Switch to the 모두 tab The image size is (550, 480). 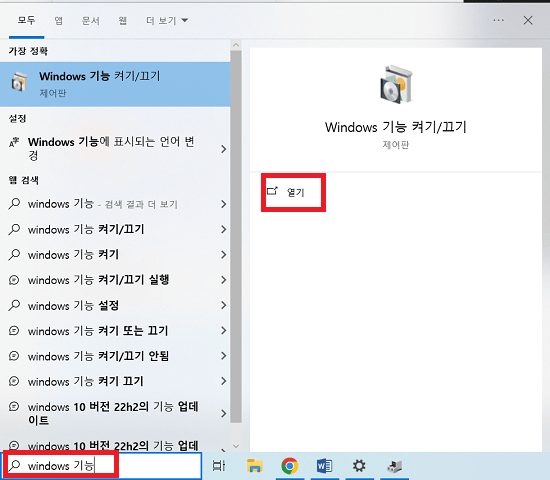27,20
